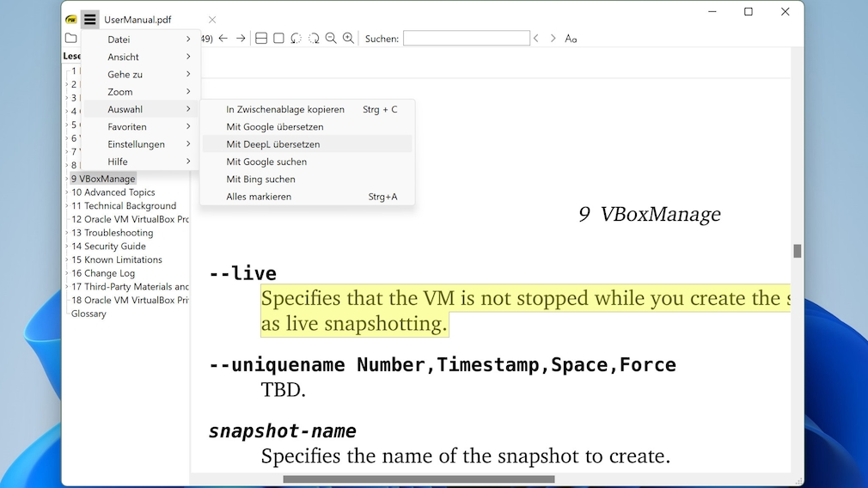Image resolution: width=868 pixels, height=488 pixels.
Task: Click the open file folder icon
Action: tap(70, 38)
